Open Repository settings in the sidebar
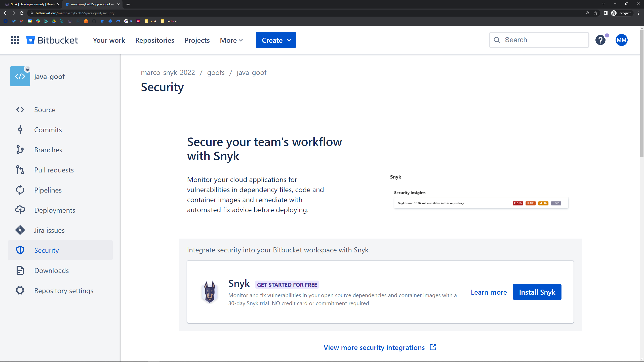Image resolution: width=644 pixels, height=362 pixels. (60, 291)
